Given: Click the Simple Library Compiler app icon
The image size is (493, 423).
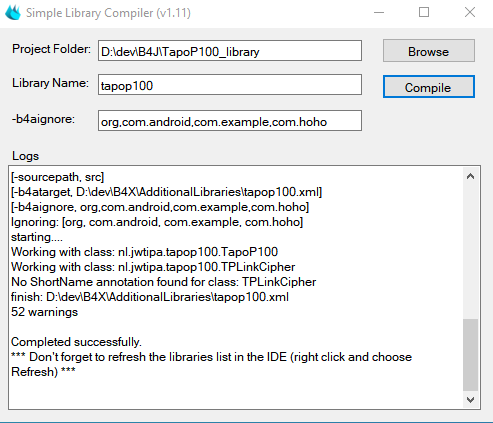Looking at the screenshot, I should pyautogui.click(x=13, y=13).
